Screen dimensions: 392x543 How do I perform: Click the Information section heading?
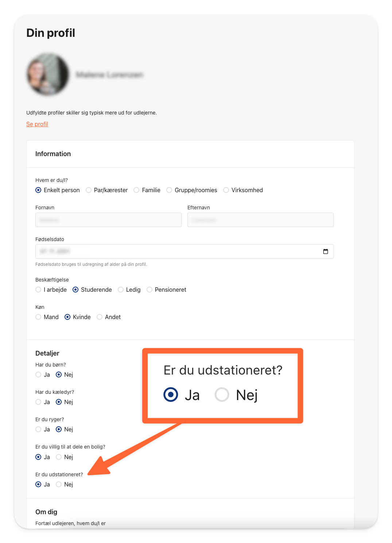pyautogui.click(x=53, y=154)
